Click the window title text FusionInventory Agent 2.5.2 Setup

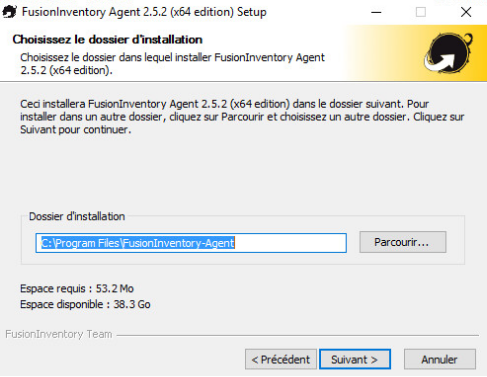(x=144, y=12)
